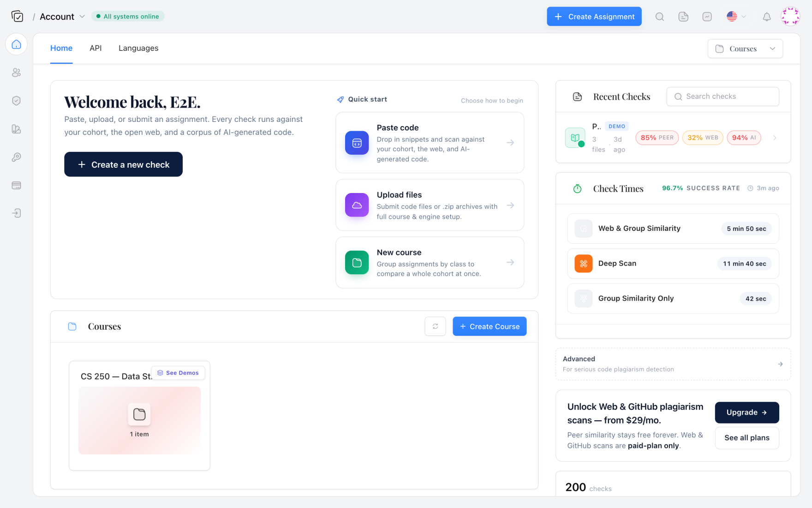
Task: Click Create Assignment button
Action: coord(594,17)
